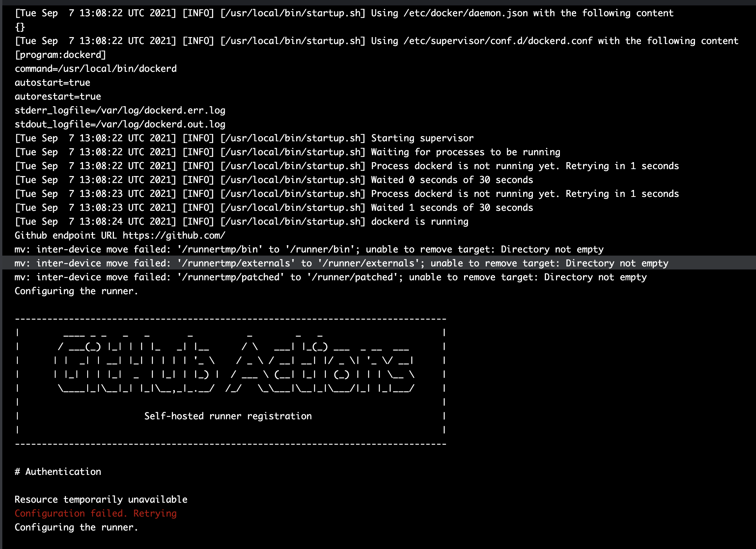Click the stdout_logfile=/var/log/dockerd.out.log path
The width and height of the screenshot is (756, 549).
tap(120, 124)
